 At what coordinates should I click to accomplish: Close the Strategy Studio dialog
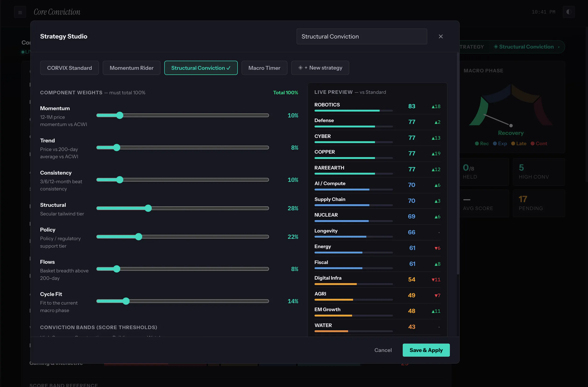click(x=441, y=36)
